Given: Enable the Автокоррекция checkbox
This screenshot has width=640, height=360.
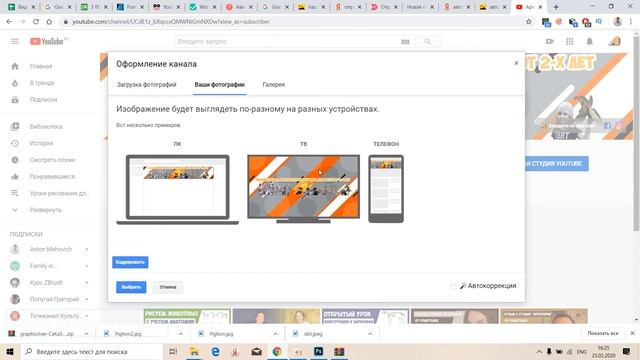Looking at the screenshot, I should (453, 287).
